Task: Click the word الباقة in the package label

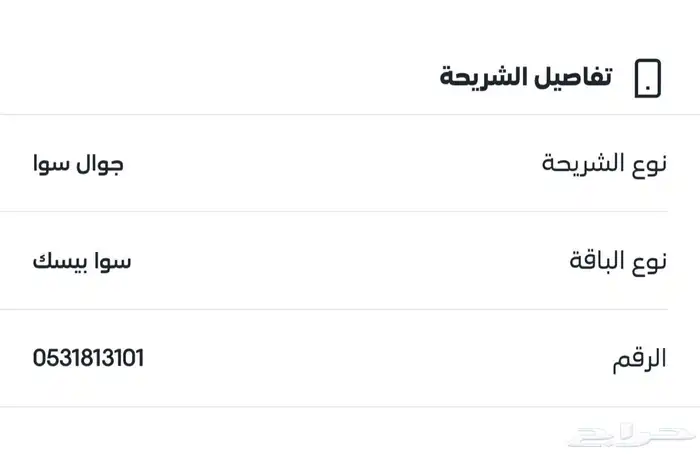Action: (x=597, y=262)
